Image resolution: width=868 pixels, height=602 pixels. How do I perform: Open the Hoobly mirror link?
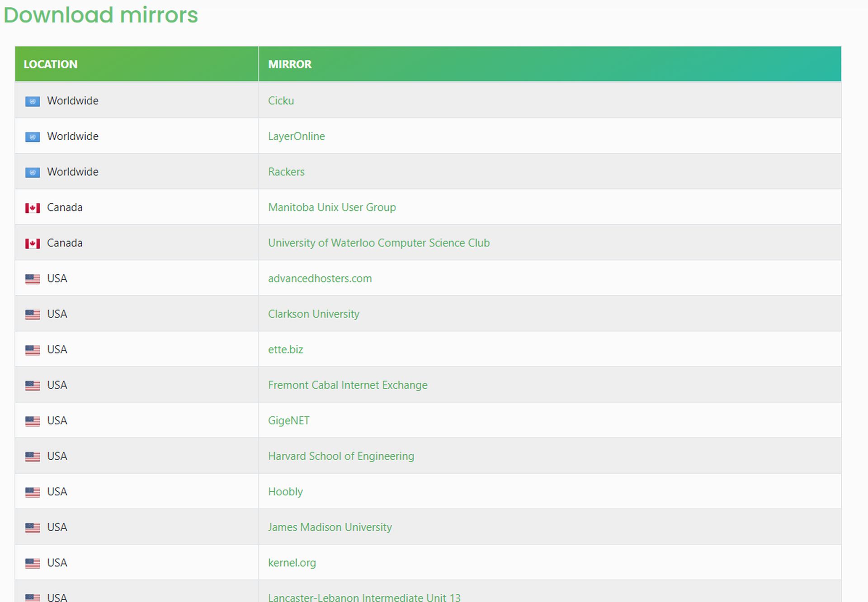tap(285, 492)
